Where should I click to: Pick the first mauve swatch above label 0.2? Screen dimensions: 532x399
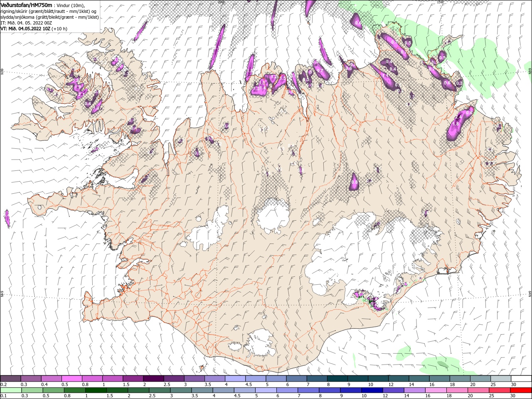10,379
